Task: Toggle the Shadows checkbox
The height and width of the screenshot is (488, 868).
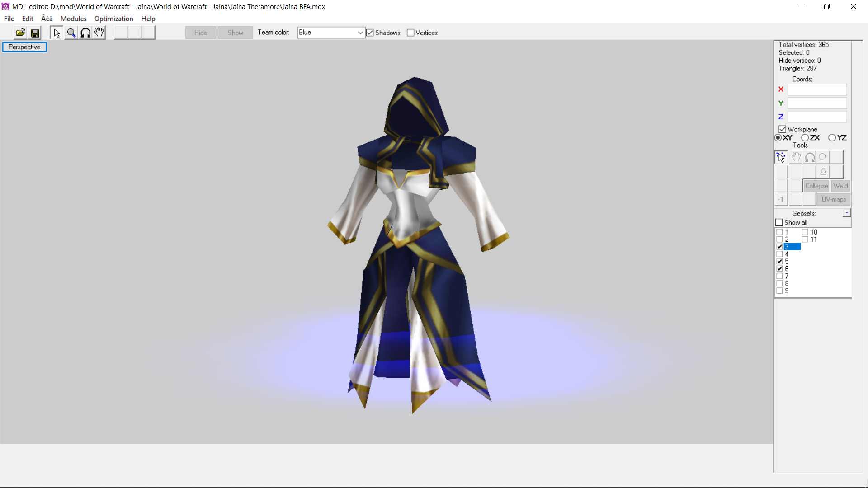Action: [x=370, y=33]
